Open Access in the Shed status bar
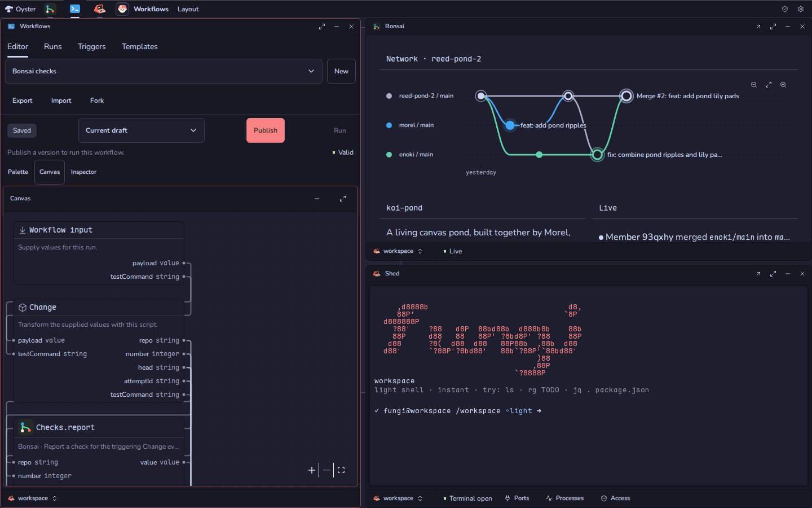Screen dimensions: 812x508 [x=615, y=498]
